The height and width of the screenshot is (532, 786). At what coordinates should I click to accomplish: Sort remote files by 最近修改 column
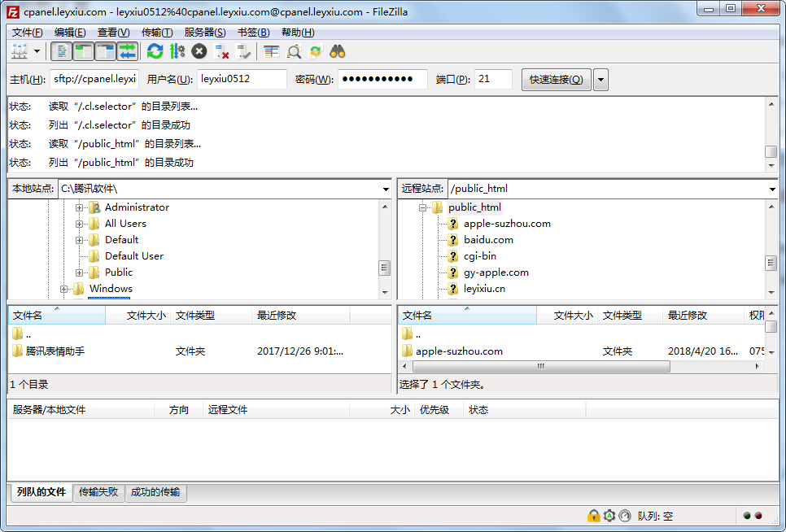tap(702, 315)
